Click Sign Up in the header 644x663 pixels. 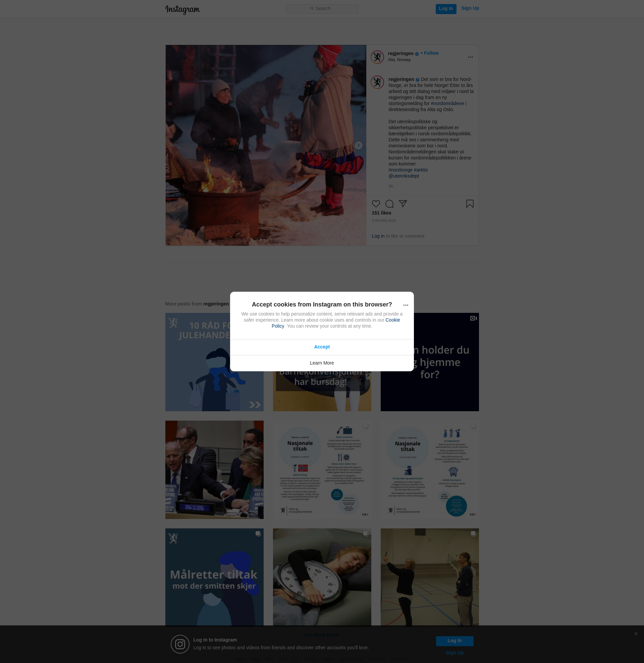point(470,8)
